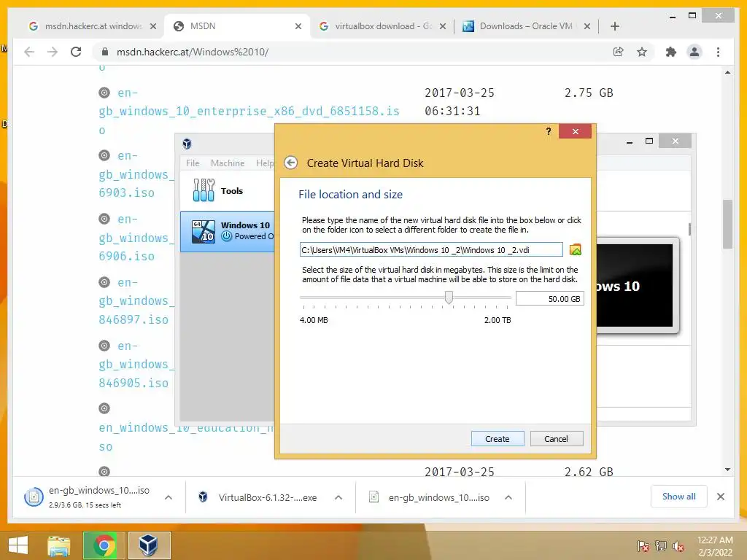Open the Chrome extensions puzzle icon
747x560 pixels.
point(671,52)
